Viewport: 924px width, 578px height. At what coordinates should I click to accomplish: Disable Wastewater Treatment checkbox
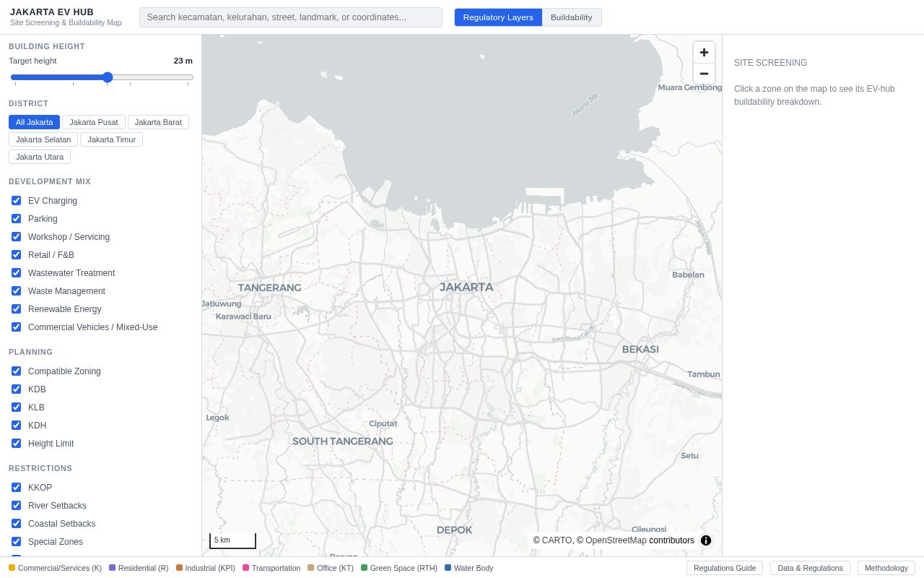tap(16, 273)
